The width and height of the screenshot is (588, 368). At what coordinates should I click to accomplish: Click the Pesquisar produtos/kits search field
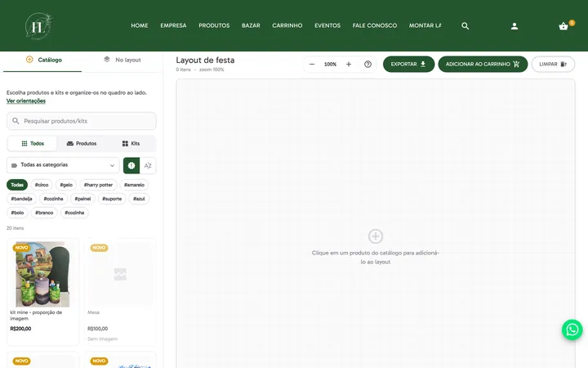[82, 121]
